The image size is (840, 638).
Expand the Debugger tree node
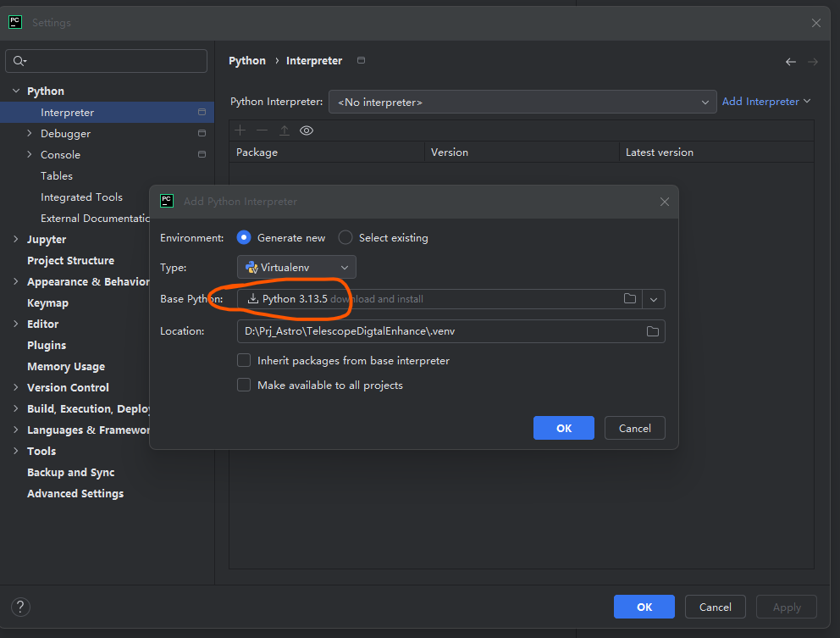30,133
